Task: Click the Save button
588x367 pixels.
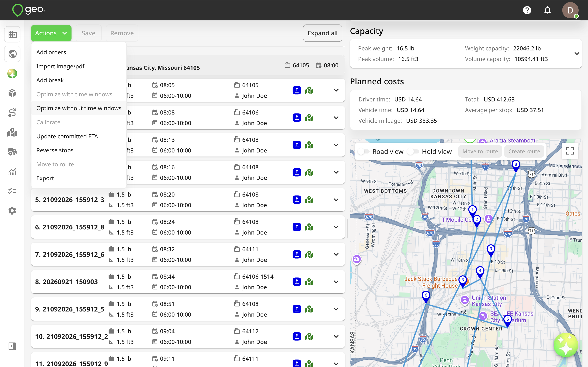Action: (x=88, y=33)
